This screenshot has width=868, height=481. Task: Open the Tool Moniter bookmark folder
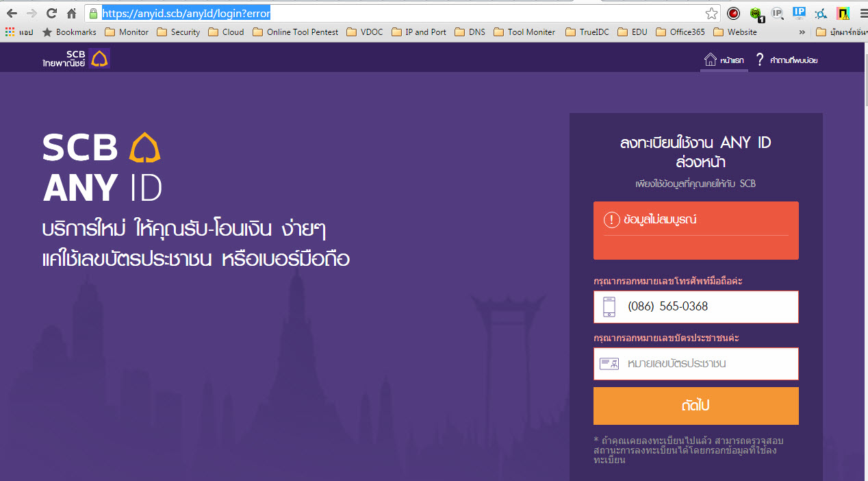[524, 32]
